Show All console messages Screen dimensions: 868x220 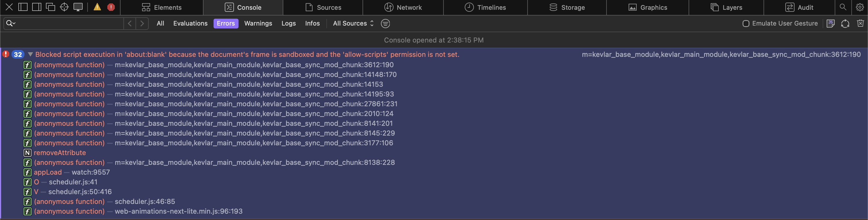[x=160, y=23]
